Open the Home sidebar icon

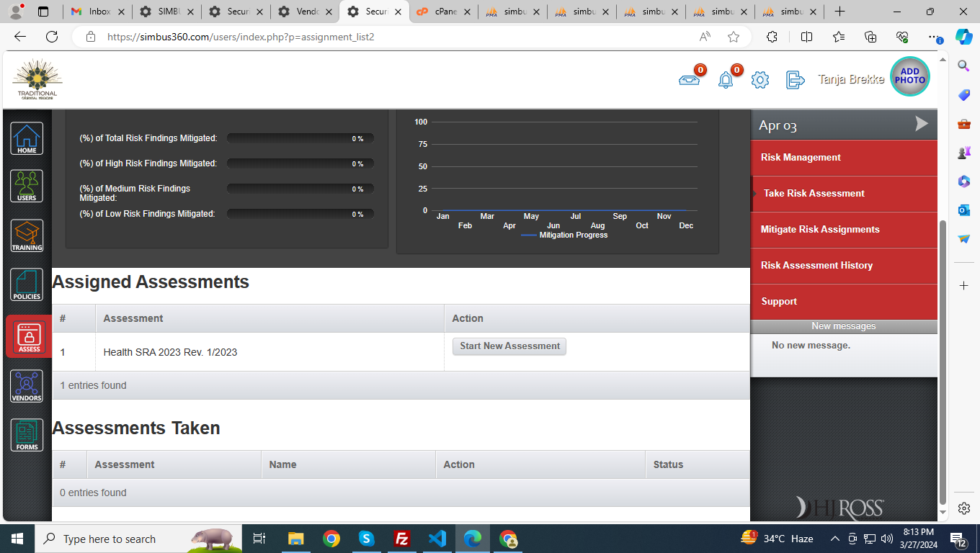(x=27, y=138)
